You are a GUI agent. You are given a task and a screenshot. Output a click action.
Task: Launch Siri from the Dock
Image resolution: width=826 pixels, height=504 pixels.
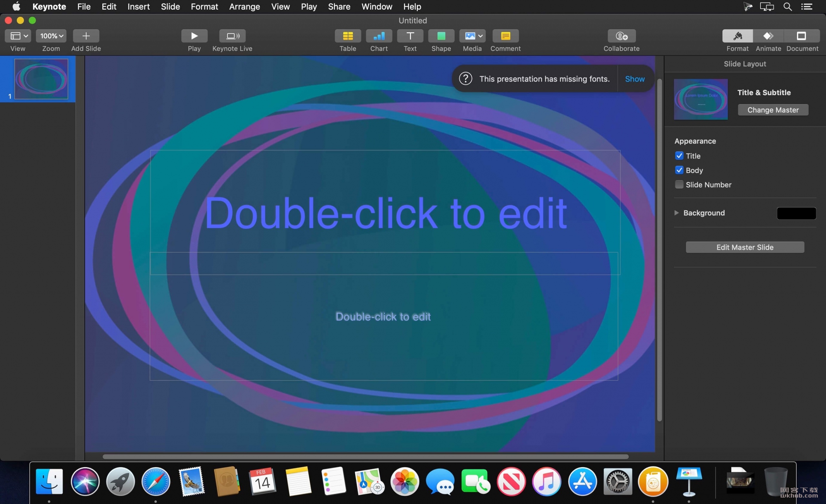click(85, 481)
